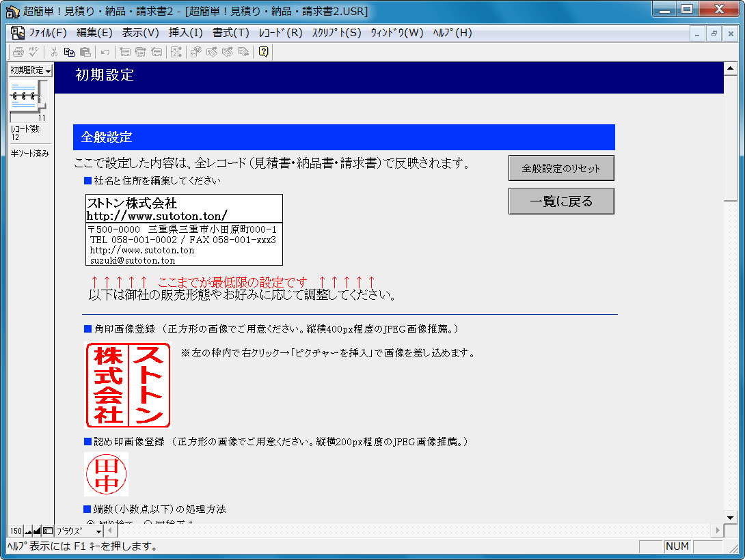Click the application icon in the title bar
Image resolution: width=745 pixels, height=560 pixels.
[13, 12]
